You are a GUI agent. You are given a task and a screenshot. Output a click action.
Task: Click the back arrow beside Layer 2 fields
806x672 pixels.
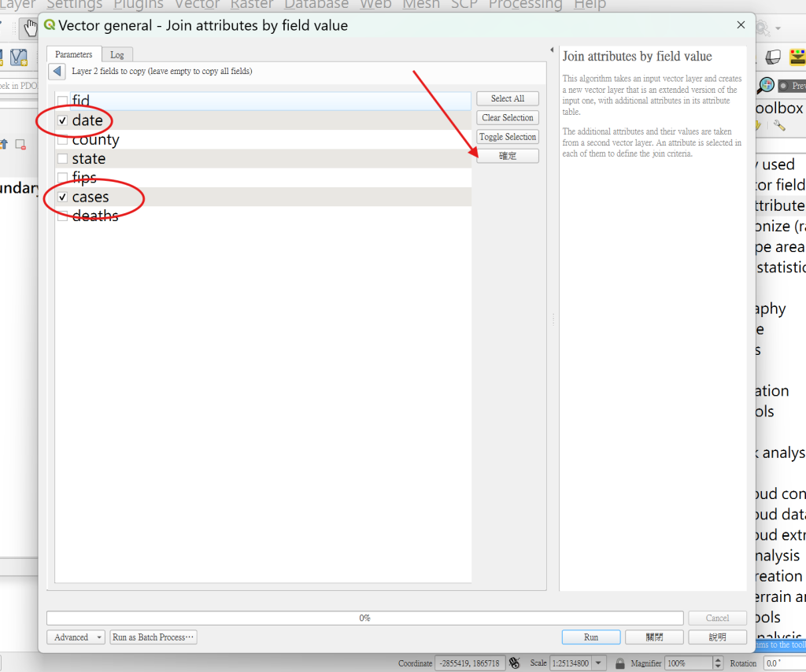[57, 72]
